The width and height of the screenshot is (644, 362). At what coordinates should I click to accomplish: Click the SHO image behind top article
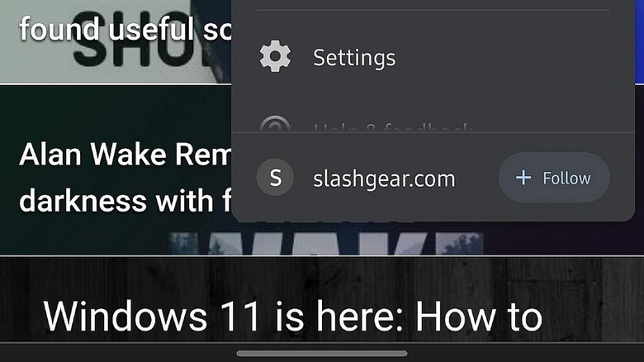tap(116, 41)
